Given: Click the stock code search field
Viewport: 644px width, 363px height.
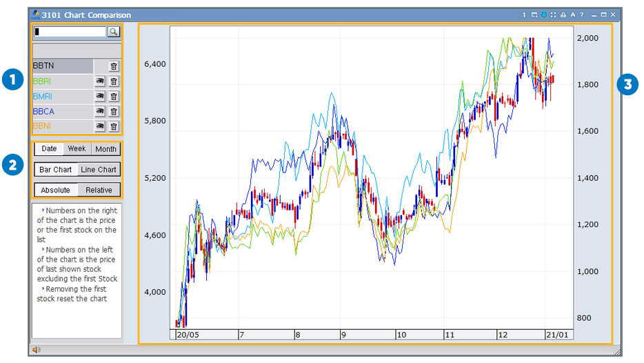Looking at the screenshot, I should [x=70, y=32].
